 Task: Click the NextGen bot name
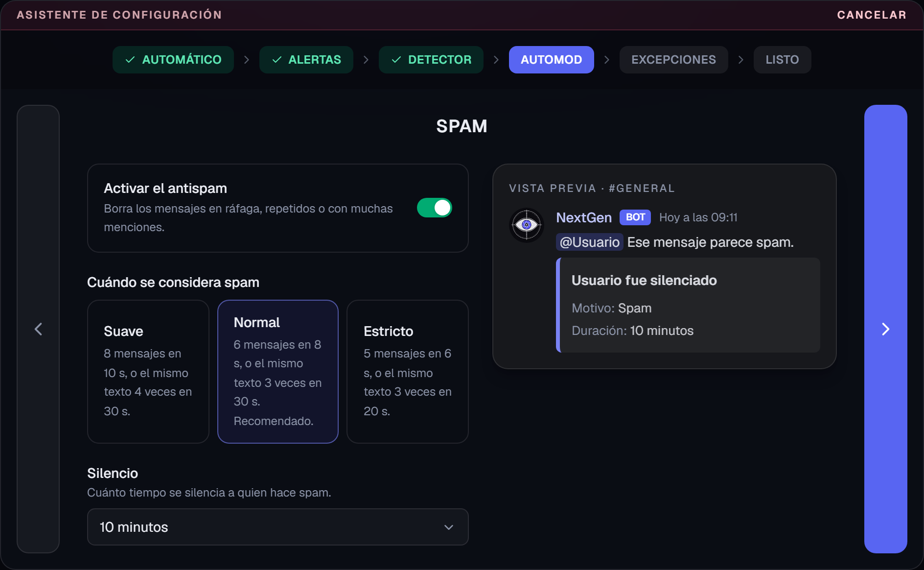[584, 217]
